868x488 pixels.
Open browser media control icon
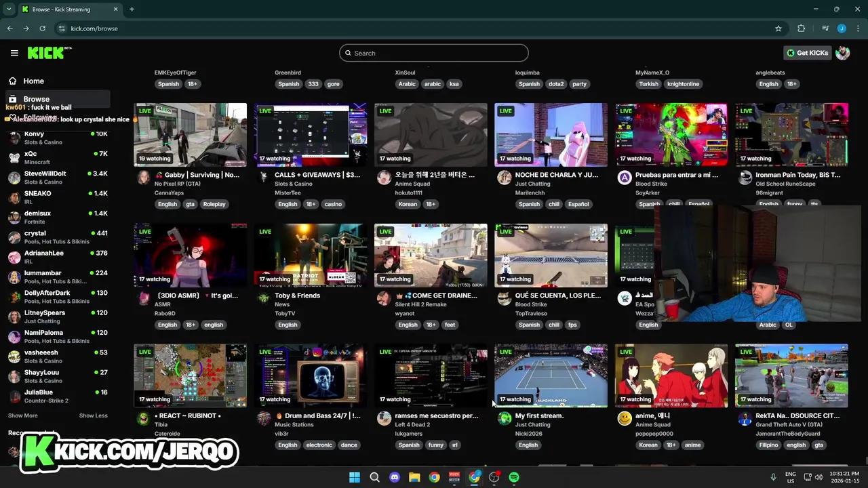click(x=825, y=28)
